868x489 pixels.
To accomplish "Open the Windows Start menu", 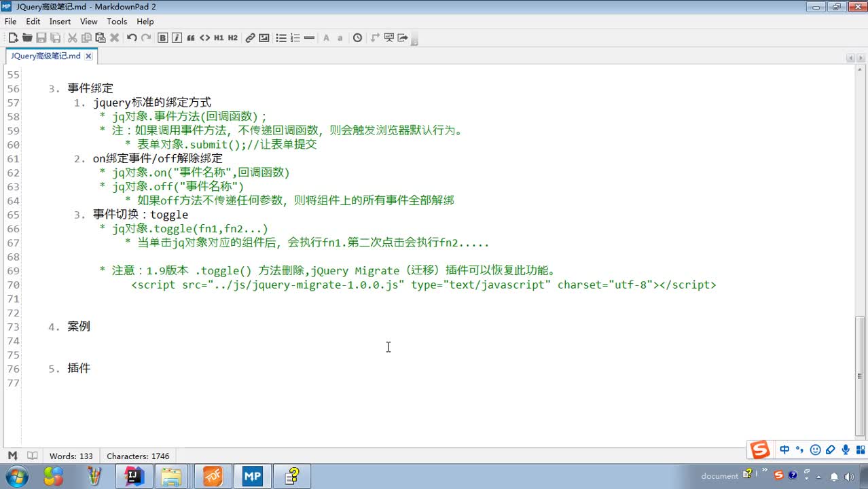I will pos(16,476).
